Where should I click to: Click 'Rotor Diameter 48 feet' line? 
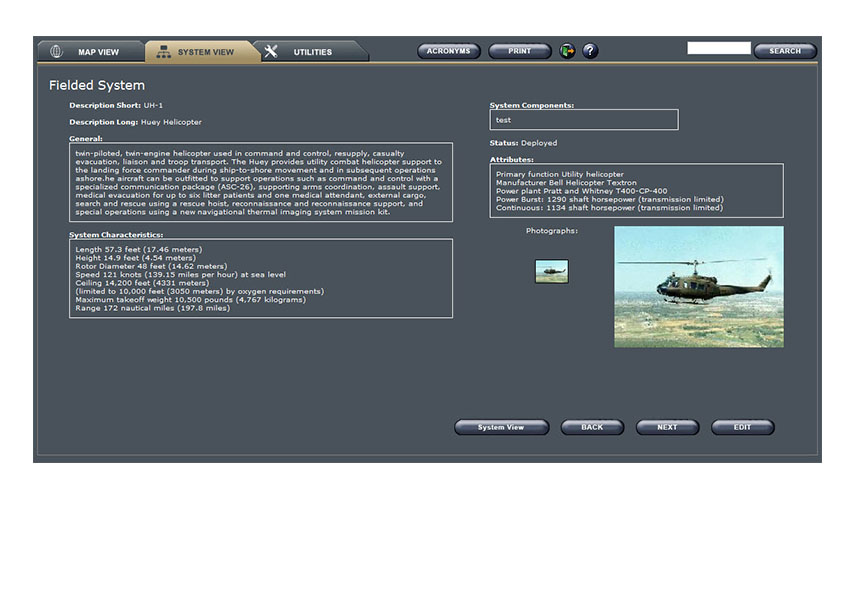pos(151,266)
